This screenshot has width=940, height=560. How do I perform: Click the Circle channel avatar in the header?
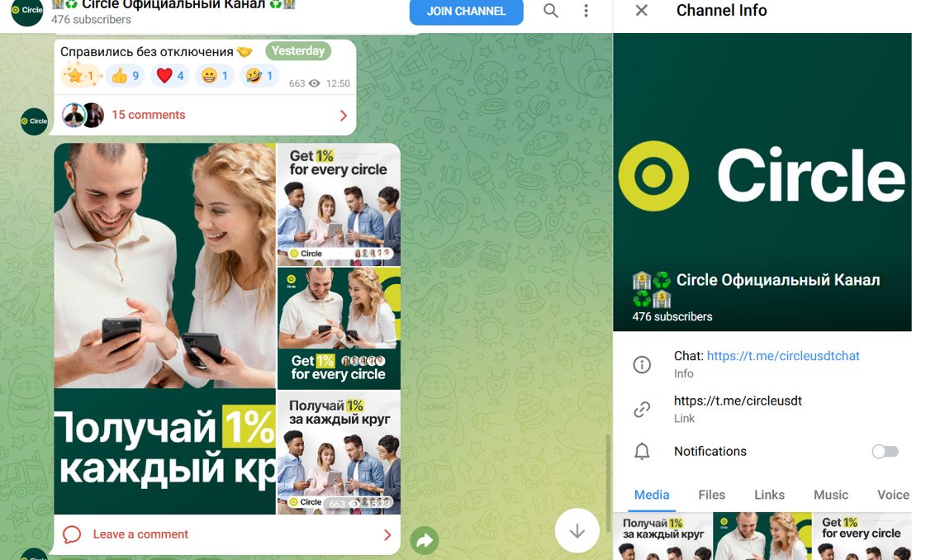click(x=27, y=11)
